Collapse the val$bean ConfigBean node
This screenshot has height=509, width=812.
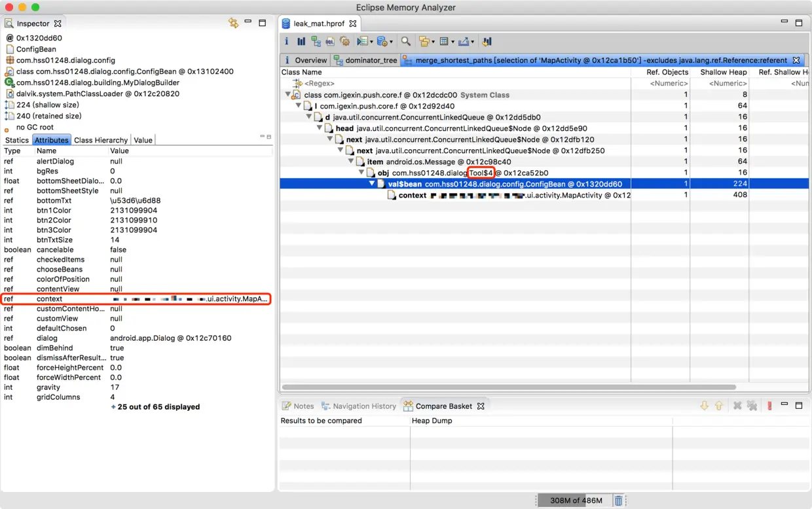372,184
